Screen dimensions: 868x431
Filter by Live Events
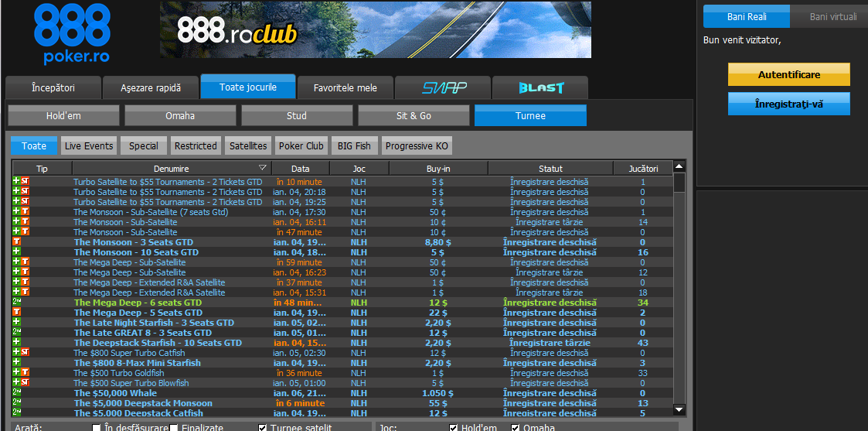(x=89, y=145)
